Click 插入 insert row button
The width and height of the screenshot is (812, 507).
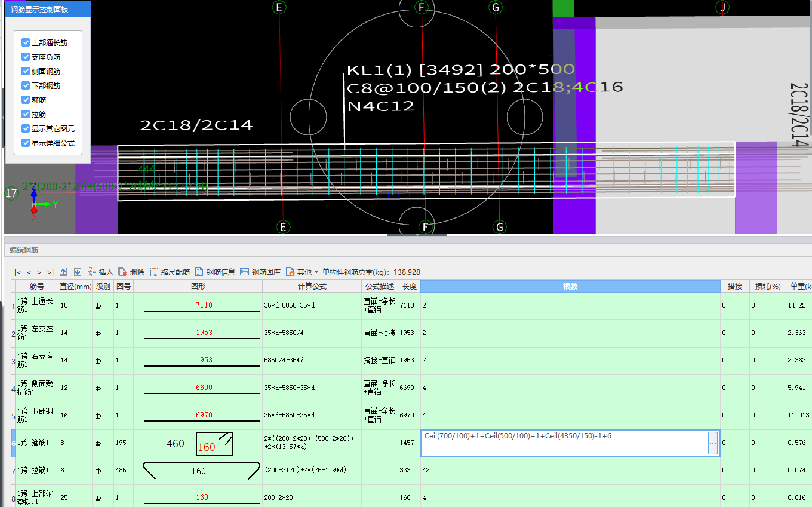click(100, 272)
